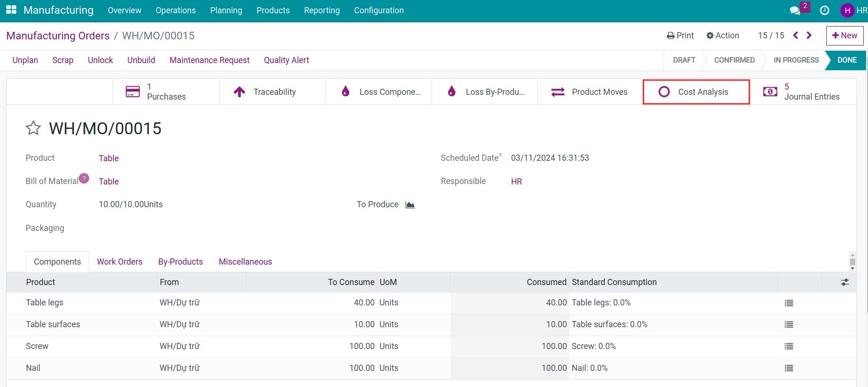The height and width of the screenshot is (387, 868).
Task: Open Loss Components stat button
Action: (x=379, y=92)
